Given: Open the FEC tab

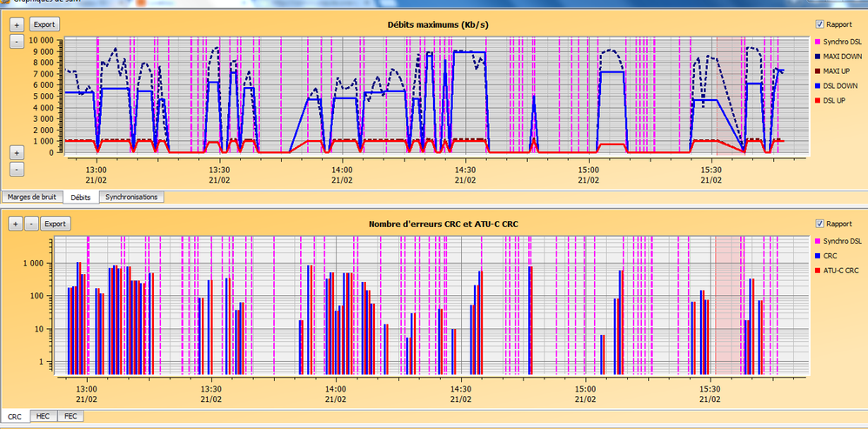Looking at the screenshot, I should (70, 416).
